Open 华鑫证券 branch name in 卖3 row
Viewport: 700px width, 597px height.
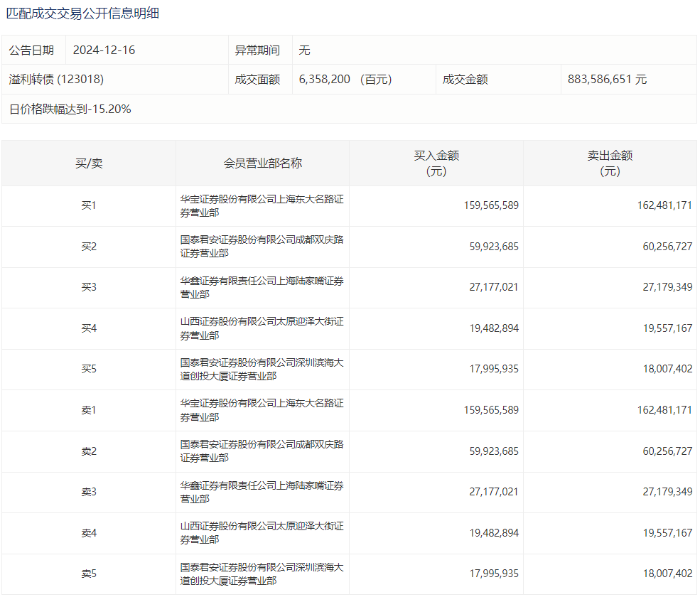(x=262, y=493)
